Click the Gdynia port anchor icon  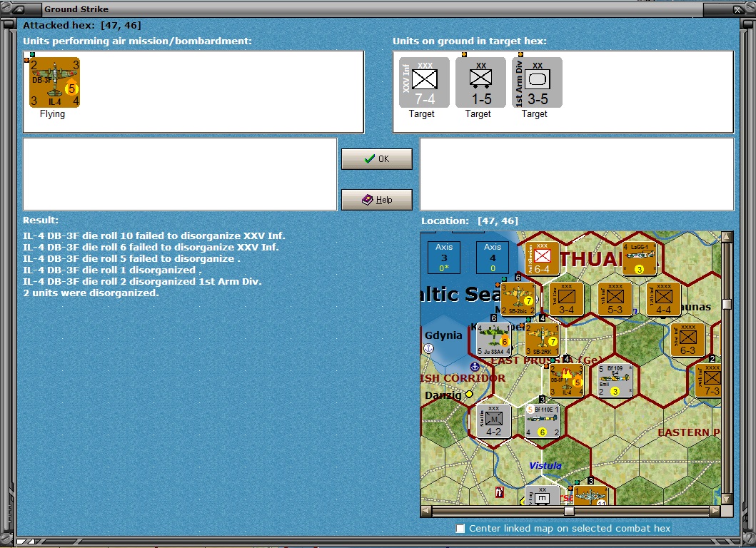pos(428,348)
